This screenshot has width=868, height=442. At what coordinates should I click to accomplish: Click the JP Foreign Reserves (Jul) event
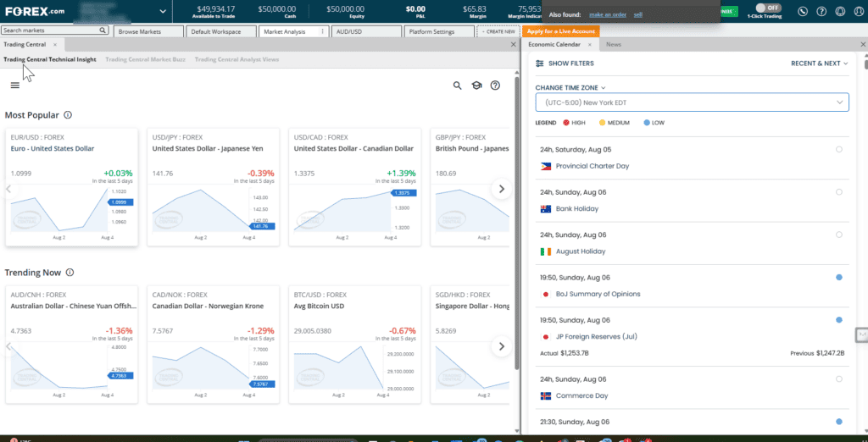[x=596, y=337]
